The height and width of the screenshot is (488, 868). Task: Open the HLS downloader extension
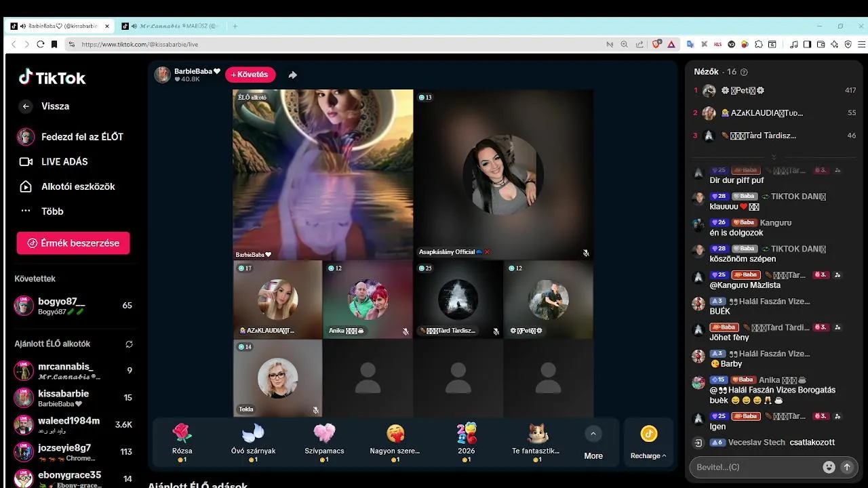(x=718, y=44)
